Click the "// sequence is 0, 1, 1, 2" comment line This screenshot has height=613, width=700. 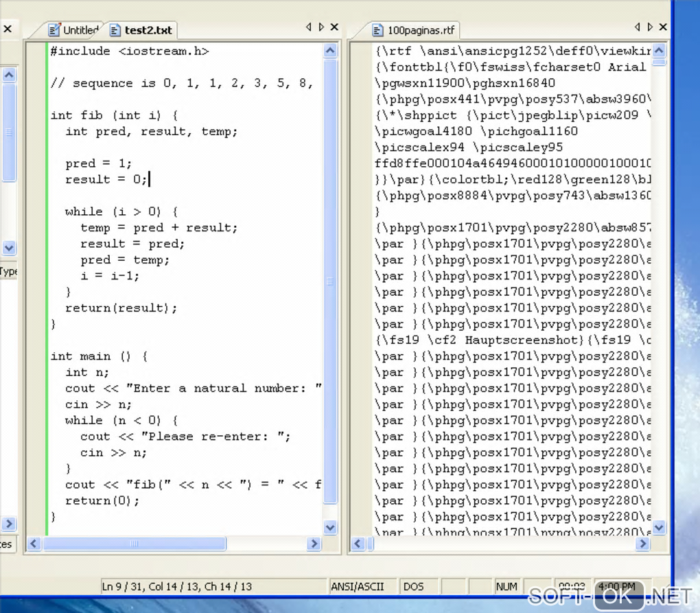181,84
